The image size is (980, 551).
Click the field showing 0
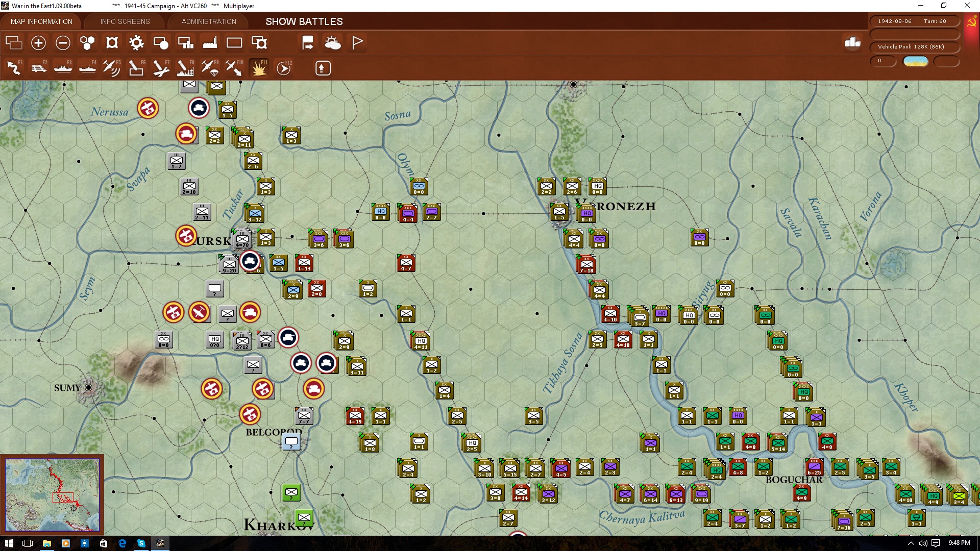[x=884, y=61]
